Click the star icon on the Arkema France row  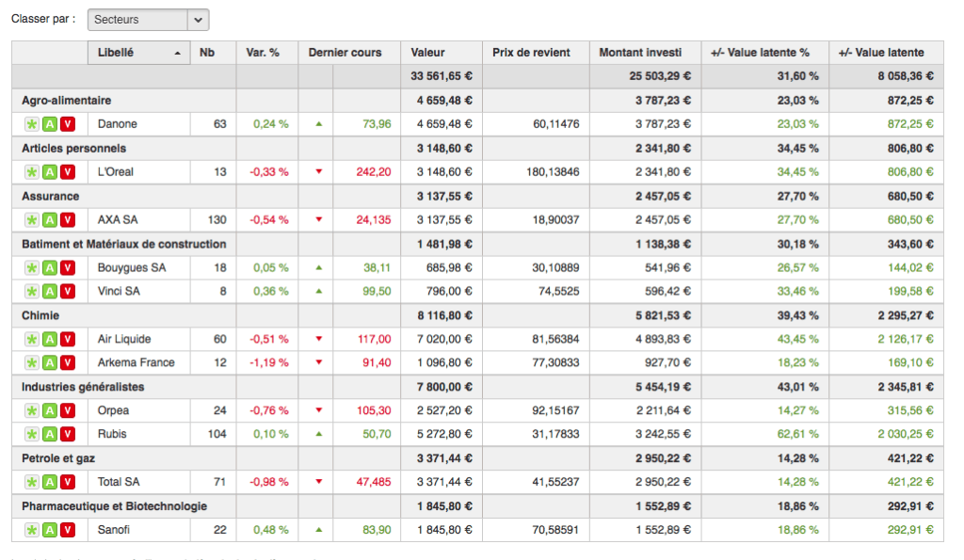coord(32,362)
